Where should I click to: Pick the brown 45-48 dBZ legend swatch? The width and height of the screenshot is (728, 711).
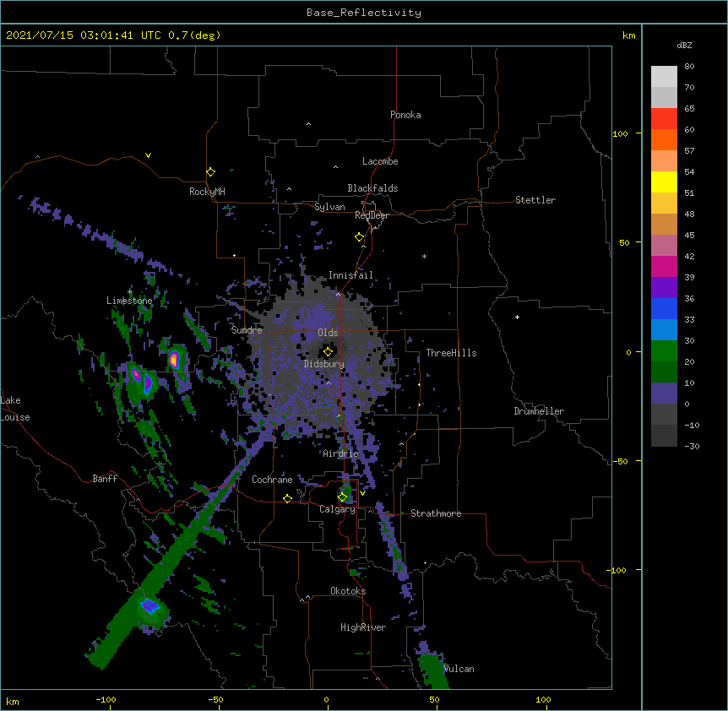coord(664,224)
